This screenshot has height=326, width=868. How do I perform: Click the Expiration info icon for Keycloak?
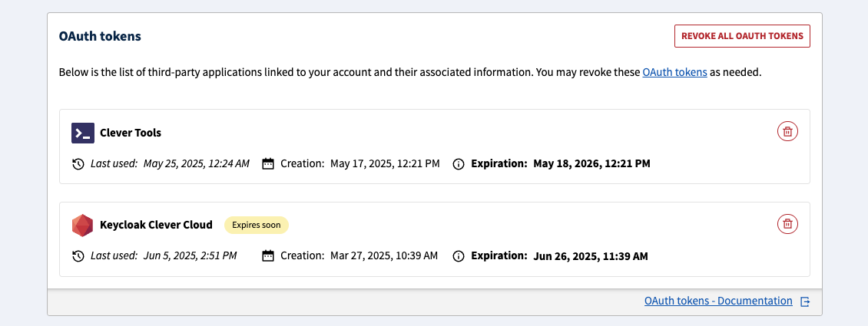tap(459, 256)
